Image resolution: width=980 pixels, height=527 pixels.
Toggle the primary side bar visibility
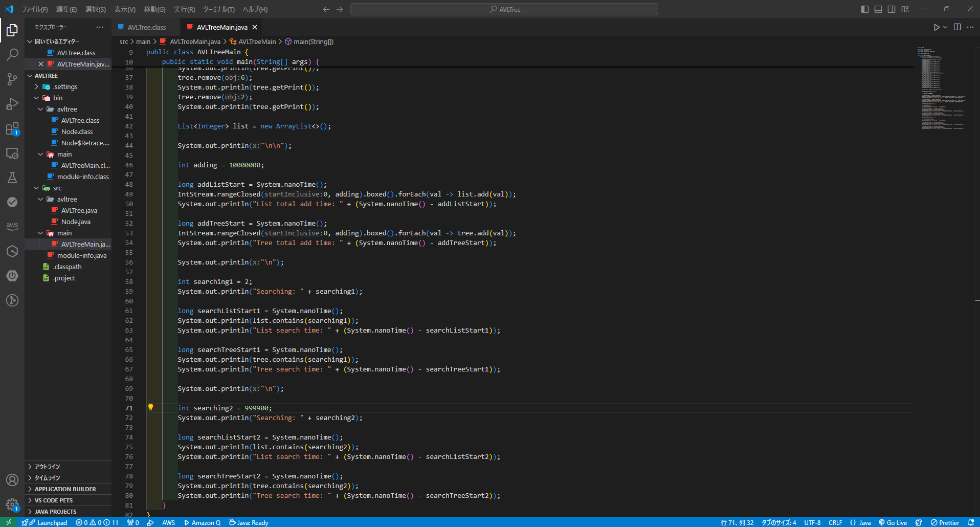[x=865, y=9]
